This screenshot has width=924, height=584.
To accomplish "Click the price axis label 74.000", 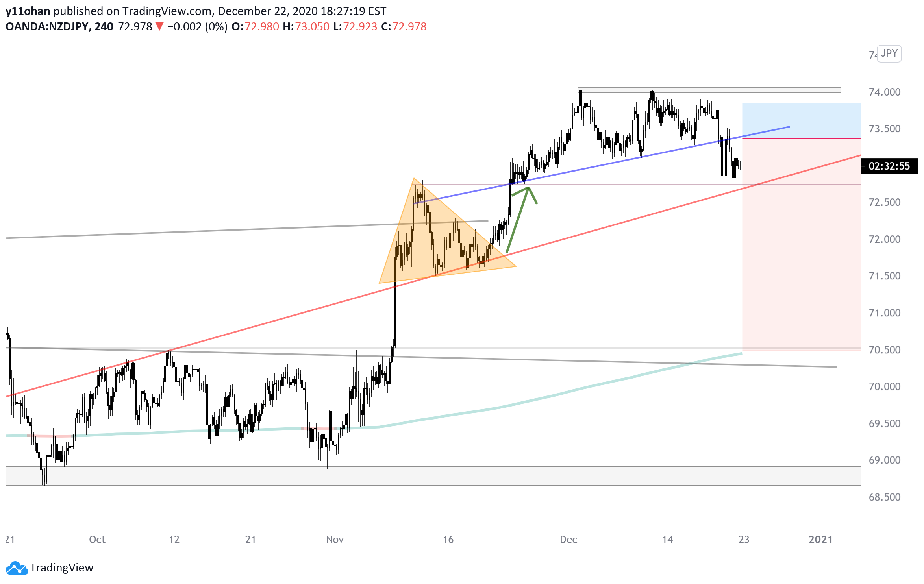I will click(885, 92).
